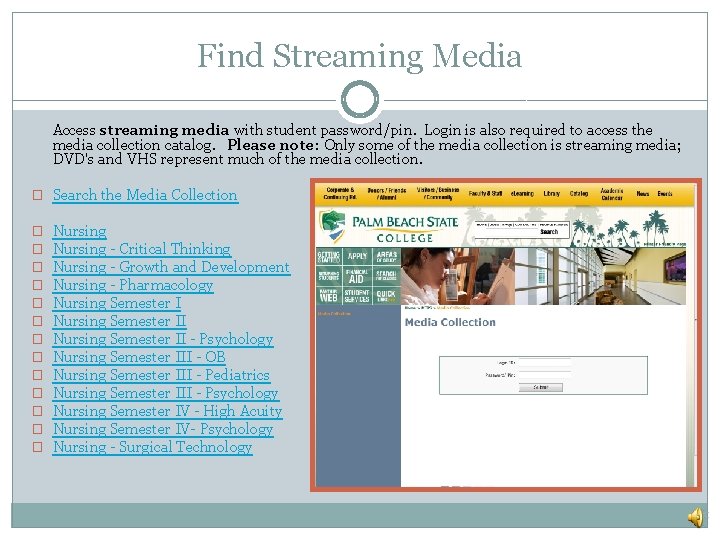Click the Media Collection sidebar link
Image resolution: width=720 pixels, height=540 pixels.
click(334, 314)
